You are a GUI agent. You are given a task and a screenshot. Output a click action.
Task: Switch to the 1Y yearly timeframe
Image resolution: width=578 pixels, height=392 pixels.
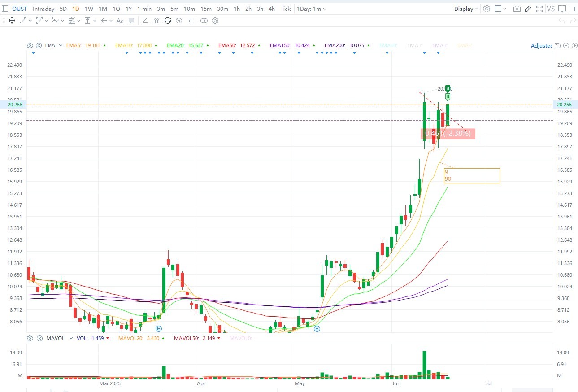click(129, 9)
